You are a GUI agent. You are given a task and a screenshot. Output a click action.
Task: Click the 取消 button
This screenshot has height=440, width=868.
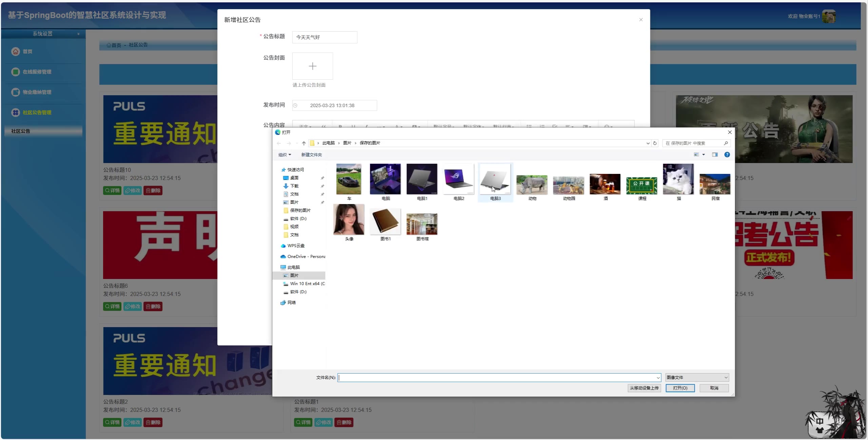(714, 388)
